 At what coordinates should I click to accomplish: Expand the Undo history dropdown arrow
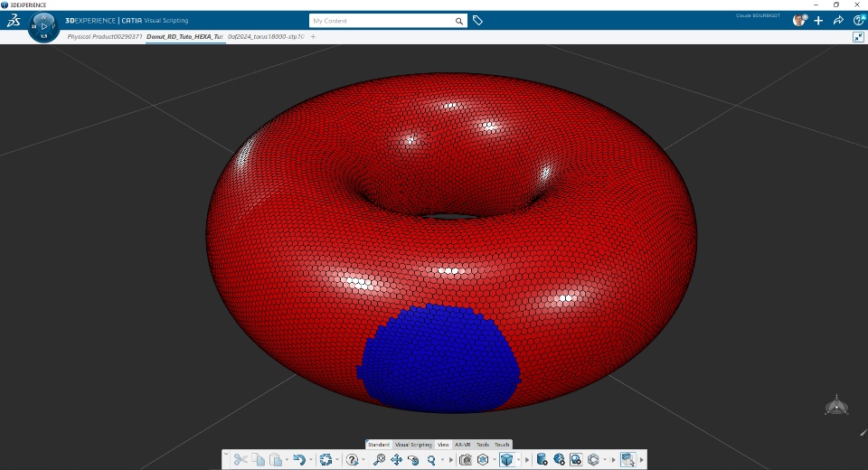coord(310,460)
